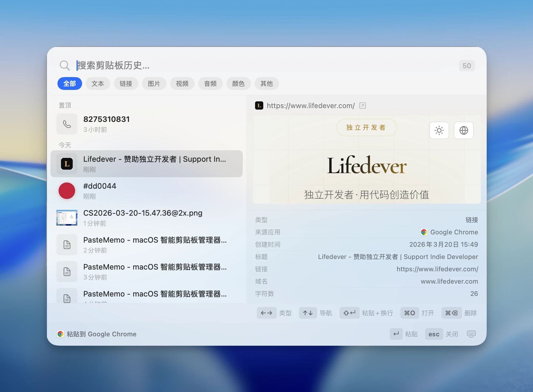This screenshot has width=533, height=392.
Task: Switch to the 图片 filter tab
Action: point(154,84)
